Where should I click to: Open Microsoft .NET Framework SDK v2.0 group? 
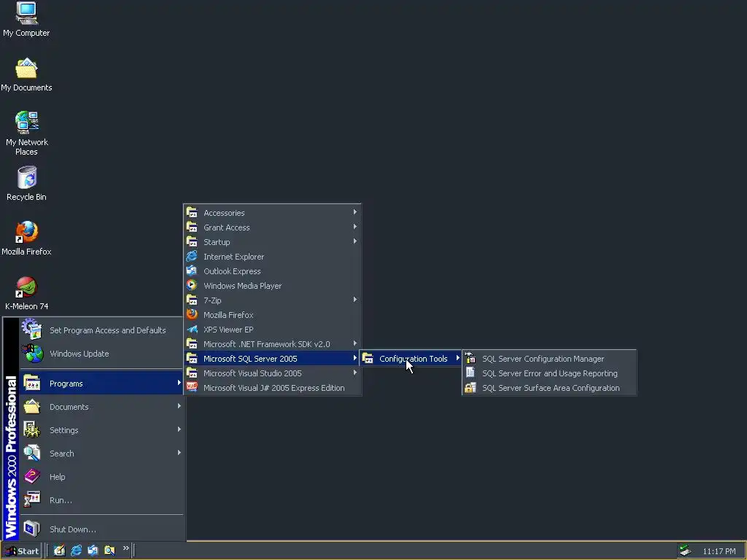(x=272, y=344)
